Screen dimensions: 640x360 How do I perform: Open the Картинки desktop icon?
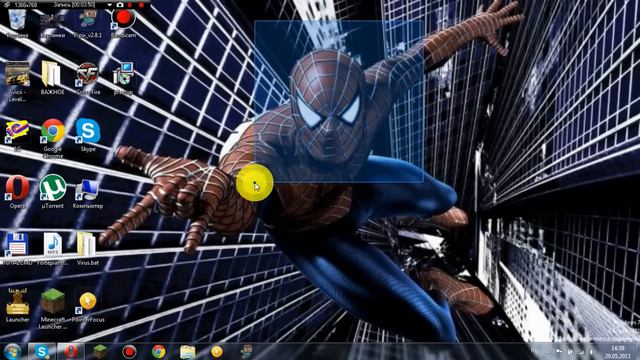point(53,24)
